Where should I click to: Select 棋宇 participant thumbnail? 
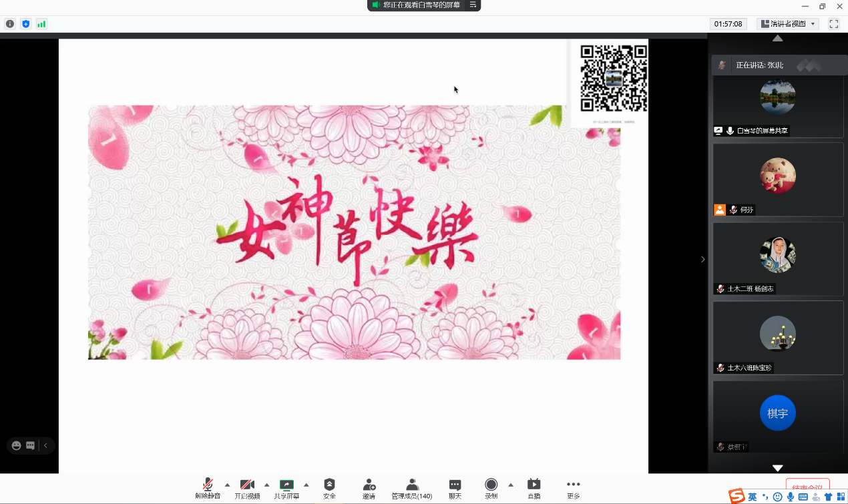[x=777, y=413]
